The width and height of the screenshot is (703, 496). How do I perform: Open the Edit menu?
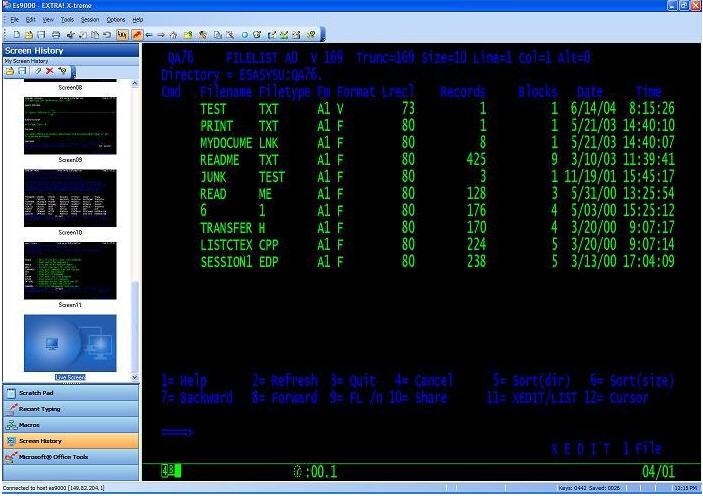(x=30, y=20)
